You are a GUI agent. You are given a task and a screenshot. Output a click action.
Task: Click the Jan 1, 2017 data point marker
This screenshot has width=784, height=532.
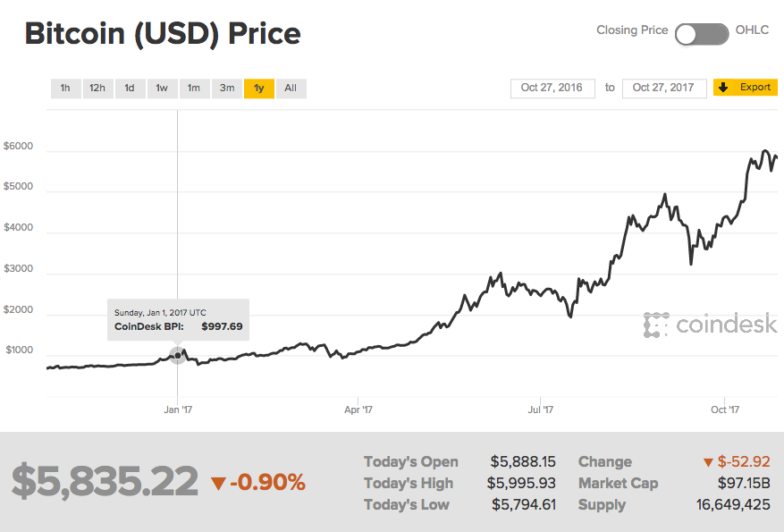[177, 356]
